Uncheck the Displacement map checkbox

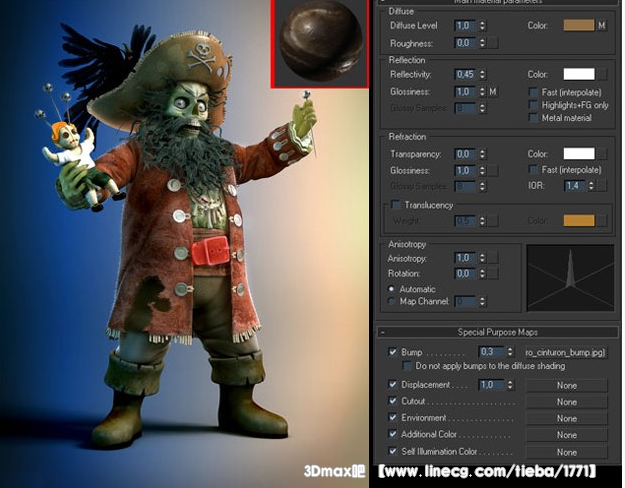pos(393,385)
